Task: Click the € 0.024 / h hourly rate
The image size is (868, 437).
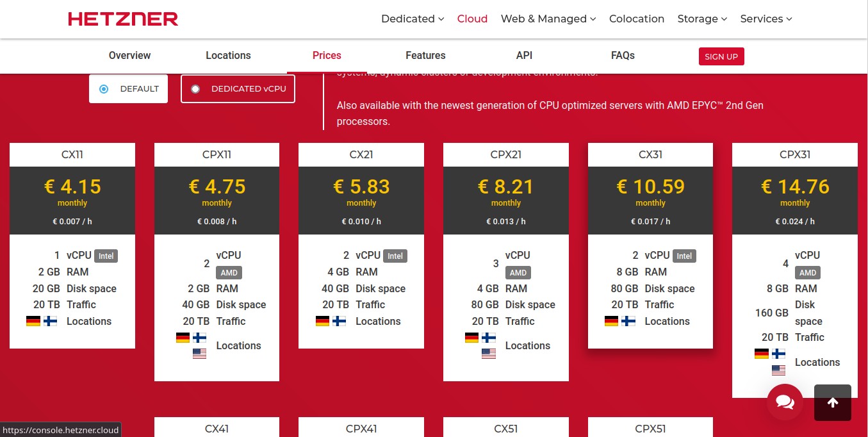Action: [x=795, y=222]
